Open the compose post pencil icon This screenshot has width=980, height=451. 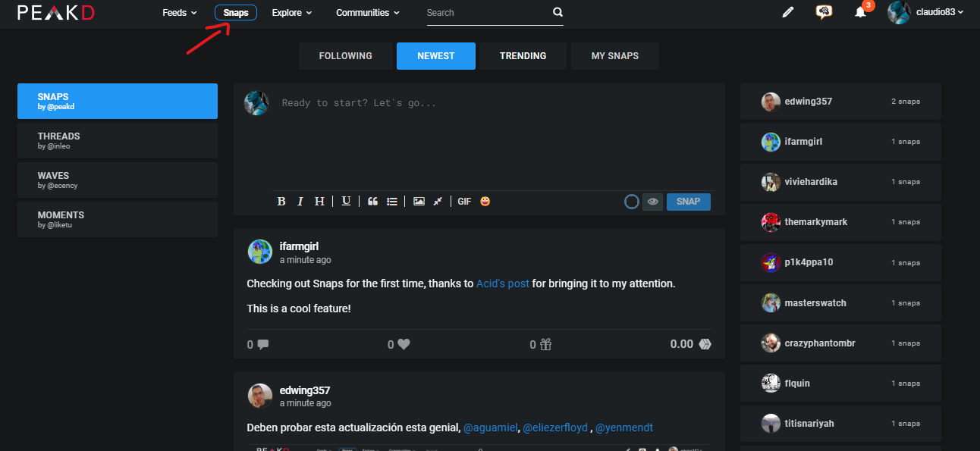click(788, 12)
